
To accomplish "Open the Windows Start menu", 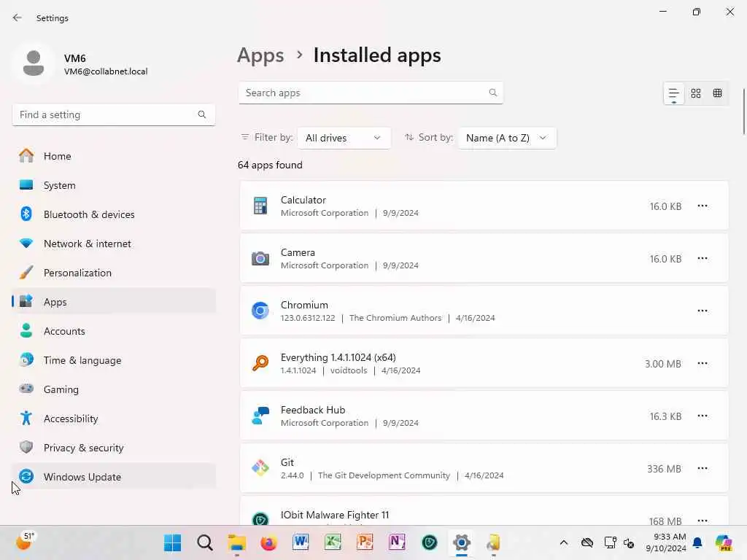I will [x=172, y=542].
